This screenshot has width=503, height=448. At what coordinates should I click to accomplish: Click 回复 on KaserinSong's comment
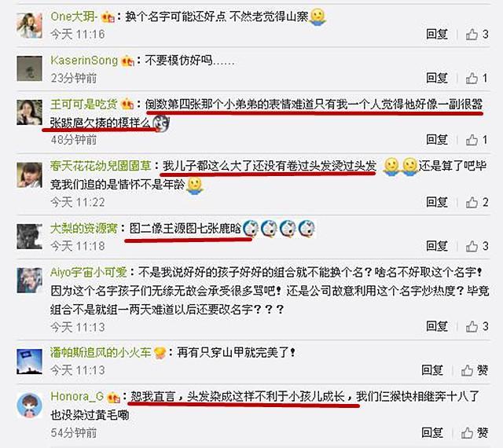pos(437,78)
